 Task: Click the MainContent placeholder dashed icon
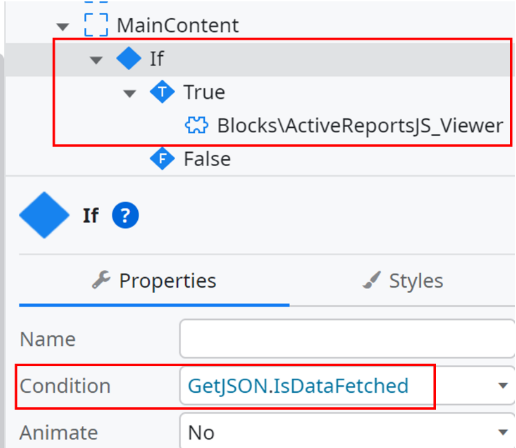(x=96, y=25)
